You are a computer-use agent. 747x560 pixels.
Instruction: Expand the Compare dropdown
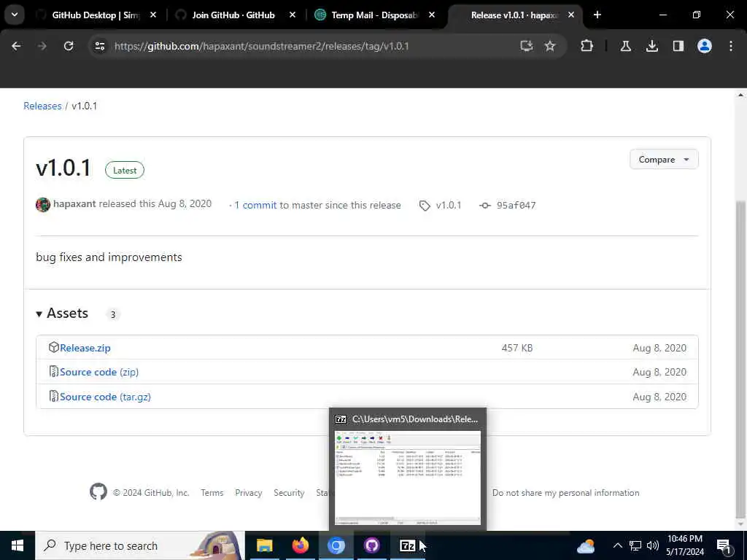click(664, 160)
